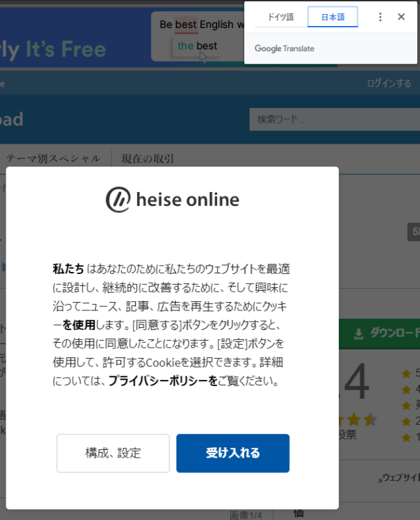Click the half-filled rating star
The height and width of the screenshot is (520, 420).
(x=370, y=420)
